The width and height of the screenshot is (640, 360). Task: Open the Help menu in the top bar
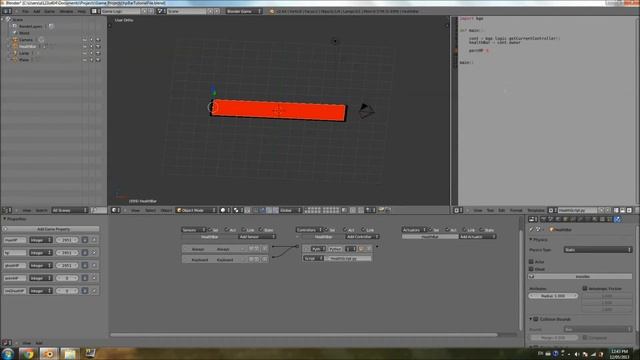tap(82, 11)
